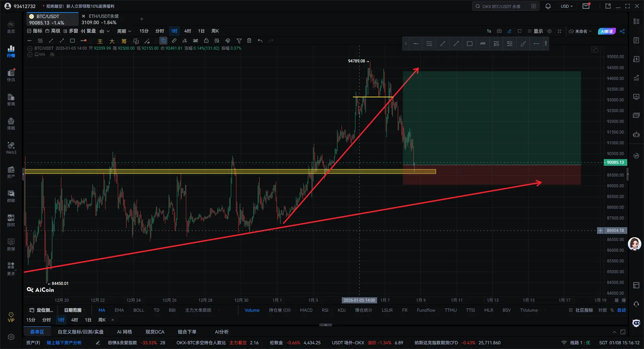Select the rectangle tool in floating toolbar
Viewport: 644px width, 349px height.
[x=470, y=44]
